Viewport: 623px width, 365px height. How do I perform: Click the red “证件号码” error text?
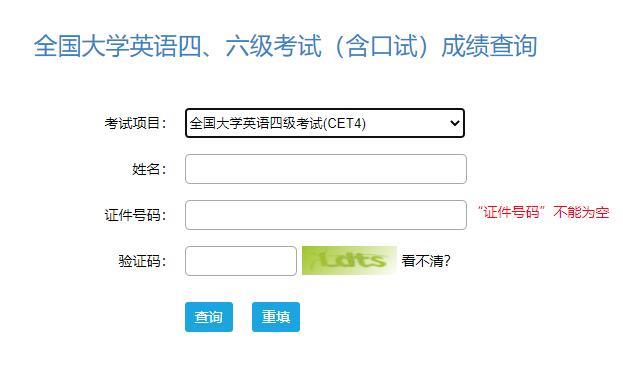511,212
